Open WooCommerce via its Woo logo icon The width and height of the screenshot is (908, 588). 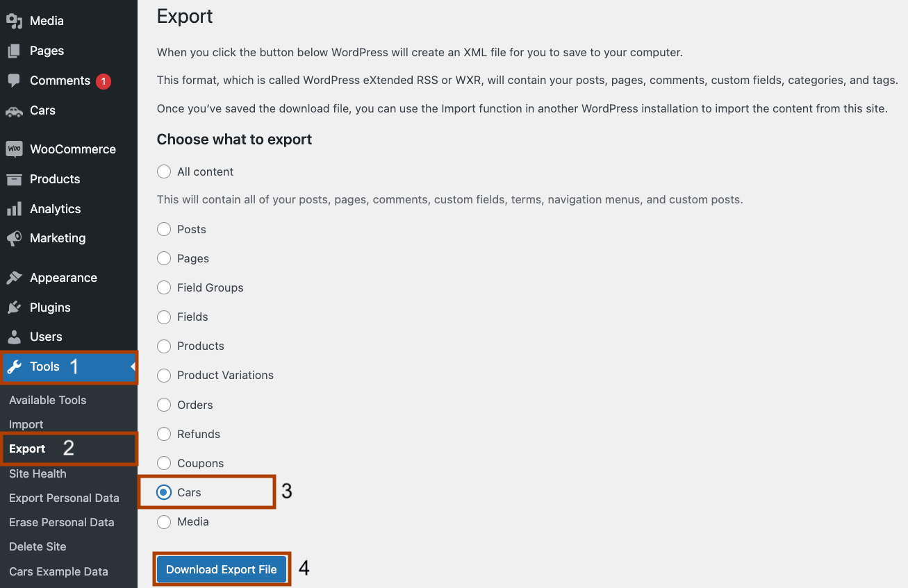[15, 149]
